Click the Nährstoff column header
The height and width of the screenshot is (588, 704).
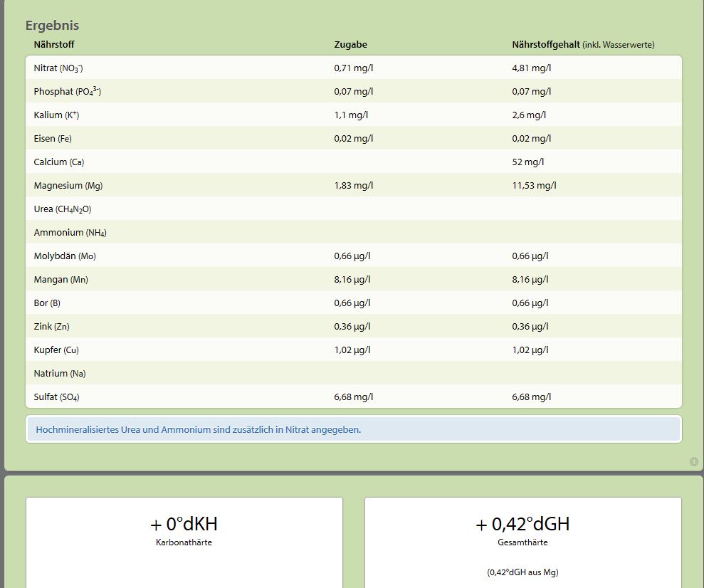pos(54,45)
